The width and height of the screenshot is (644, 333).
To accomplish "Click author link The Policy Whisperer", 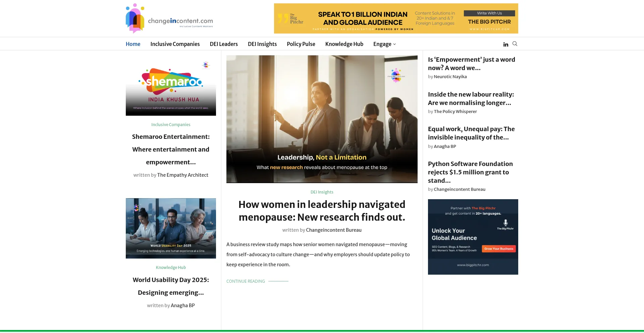I will [x=455, y=111].
